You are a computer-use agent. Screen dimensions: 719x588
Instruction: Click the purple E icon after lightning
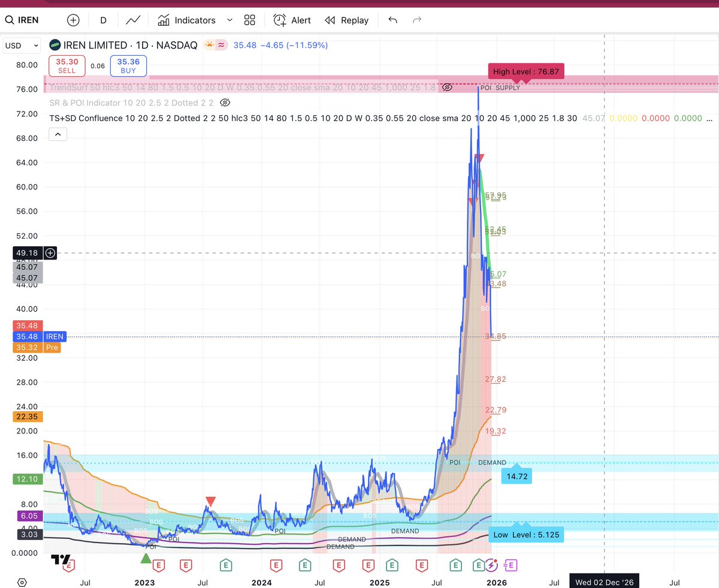point(511,565)
